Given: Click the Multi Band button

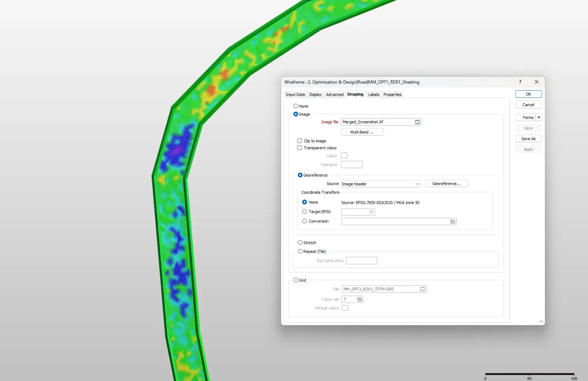Looking at the screenshot, I should (362, 132).
